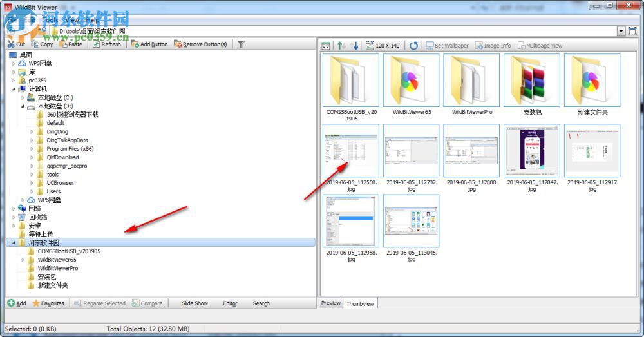Open Image Info toolbar item
Image resolution: width=644 pixels, height=337 pixels.
(x=493, y=46)
